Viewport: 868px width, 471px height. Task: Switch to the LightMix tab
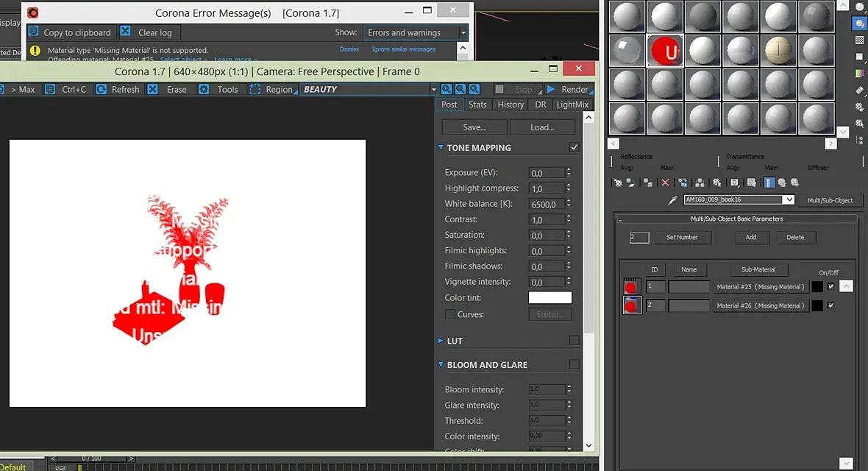click(x=572, y=105)
